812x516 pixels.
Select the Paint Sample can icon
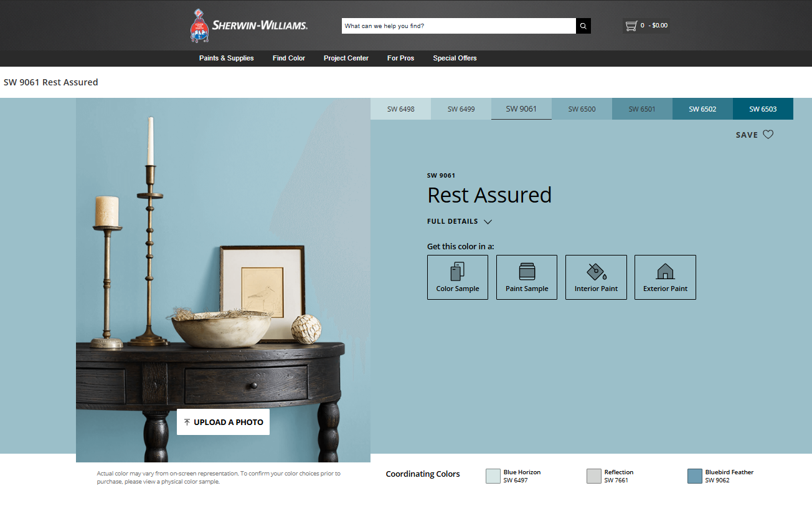[527, 272]
